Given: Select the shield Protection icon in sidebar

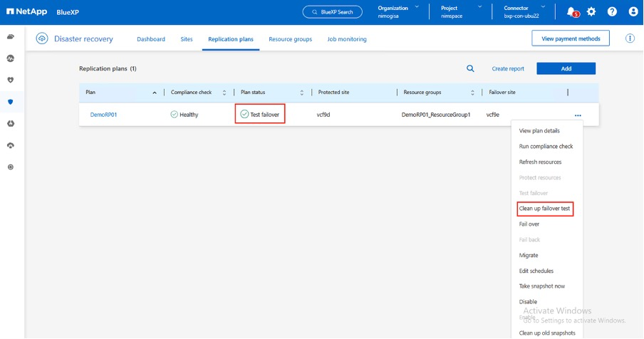Looking at the screenshot, I should (10, 102).
